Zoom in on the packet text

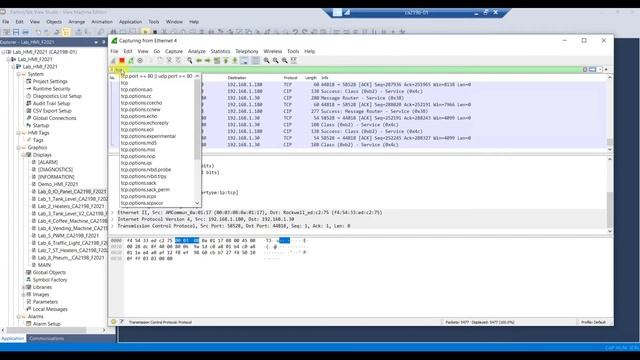267,60
